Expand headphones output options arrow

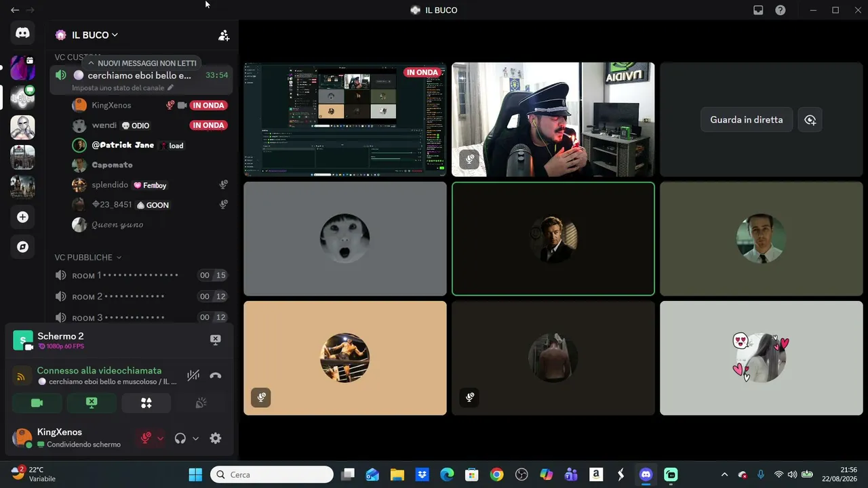[195, 439]
